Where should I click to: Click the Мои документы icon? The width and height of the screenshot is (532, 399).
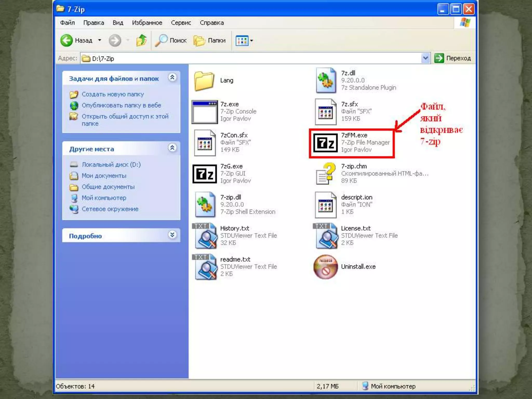click(x=74, y=176)
